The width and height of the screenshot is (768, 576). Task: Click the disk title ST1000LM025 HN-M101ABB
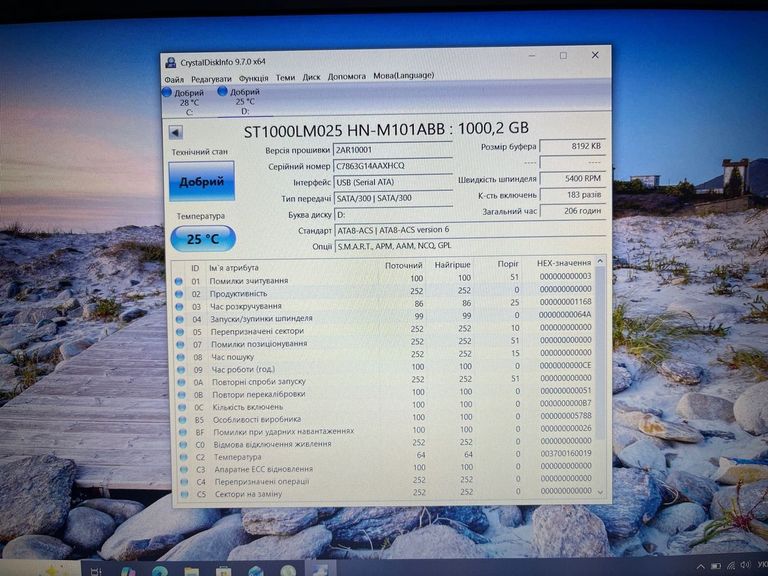pyautogui.click(x=344, y=130)
